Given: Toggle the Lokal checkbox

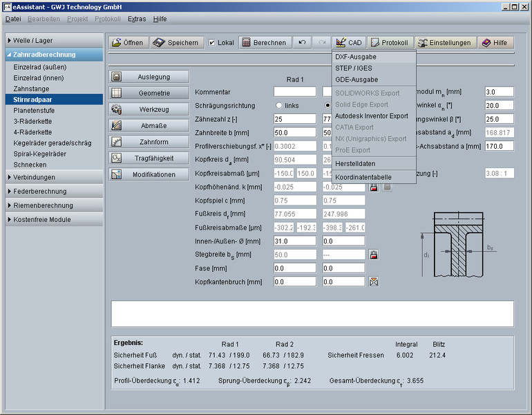Looking at the screenshot, I should [212, 43].
